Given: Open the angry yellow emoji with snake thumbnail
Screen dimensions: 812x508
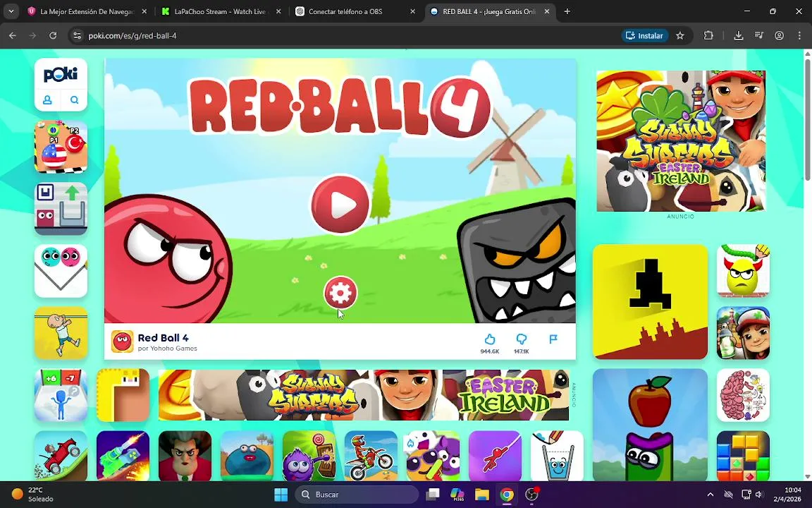Looking at the screenshot, I should [x=743, y=271].
